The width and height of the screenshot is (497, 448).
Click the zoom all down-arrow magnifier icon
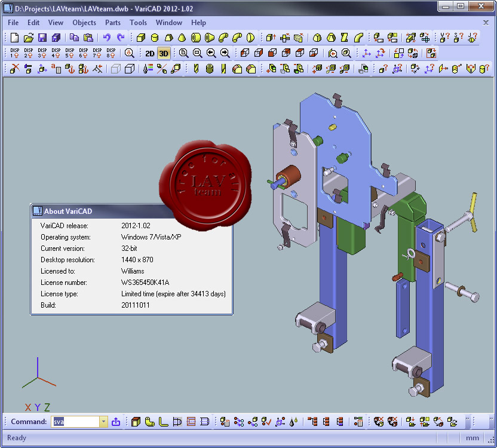pos(129,53)
